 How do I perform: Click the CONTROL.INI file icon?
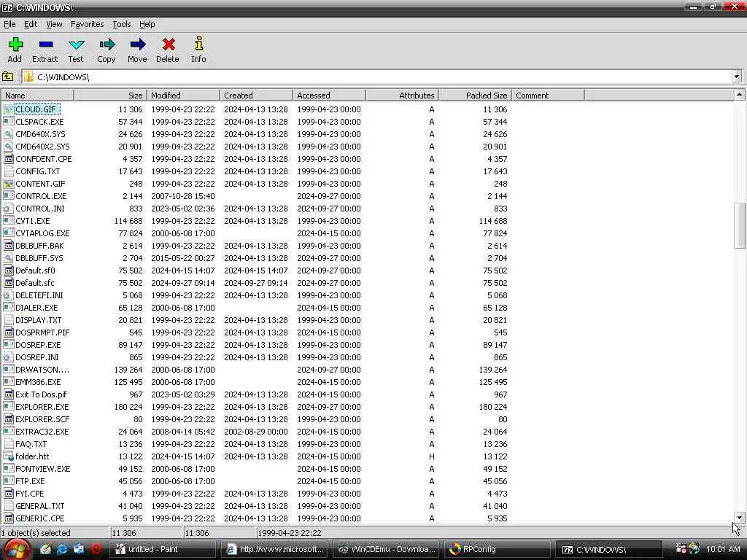pos(8,209)
